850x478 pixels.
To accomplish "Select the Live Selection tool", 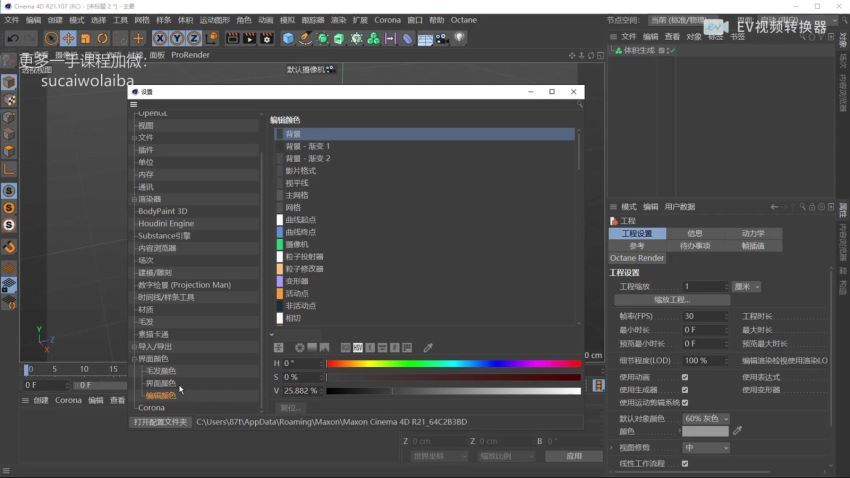I will tap(51, 38).
